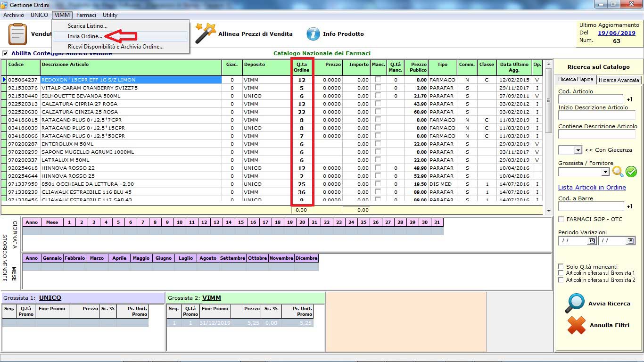Open the UNICO menu
The height and width of the screenshot is (362, 644).
click(x=40, y=15)
